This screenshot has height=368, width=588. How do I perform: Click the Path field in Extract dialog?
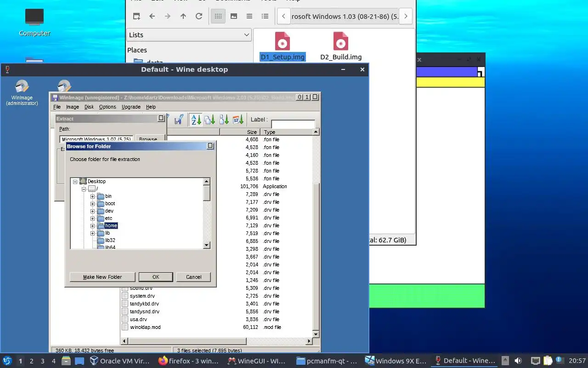pos(96,139)
